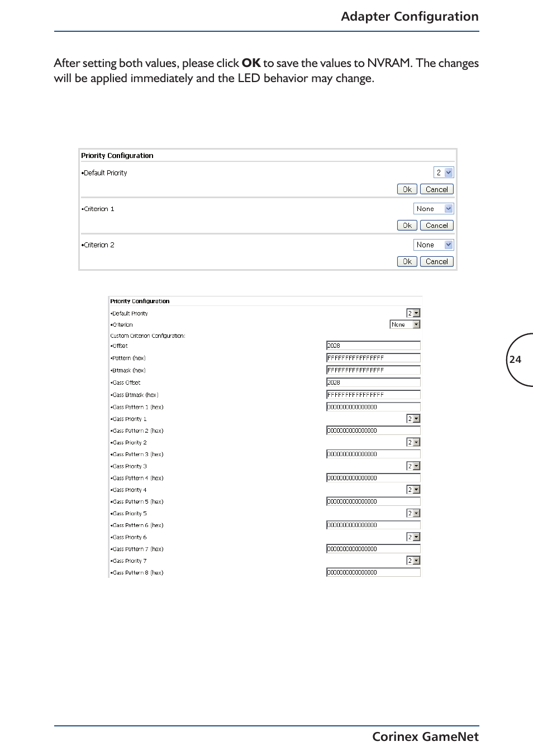Click the Class Pattern 8 (hex) field
533x756 pixels.
click(x=373, y=572)
